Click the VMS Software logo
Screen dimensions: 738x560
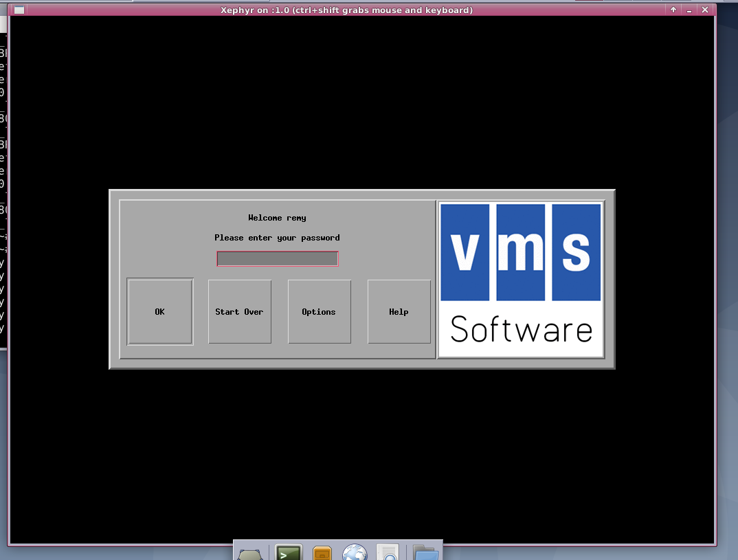click(x=520, y=280)
